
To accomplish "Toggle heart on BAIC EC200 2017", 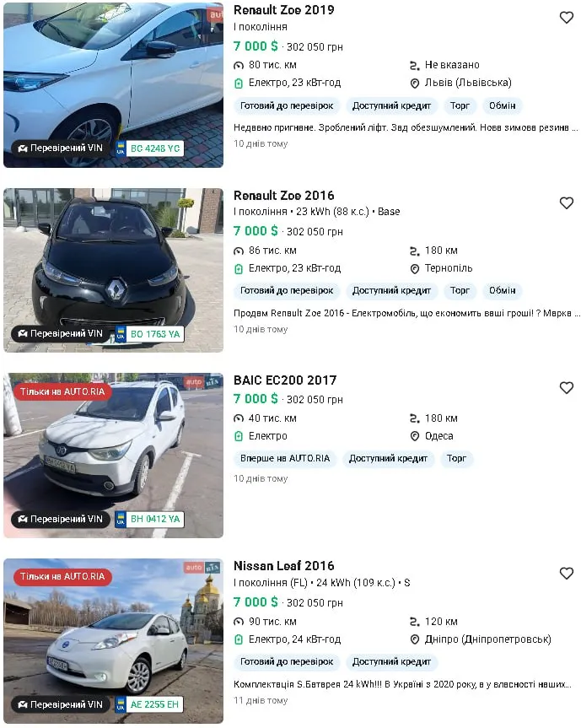I will click(567, 388).
